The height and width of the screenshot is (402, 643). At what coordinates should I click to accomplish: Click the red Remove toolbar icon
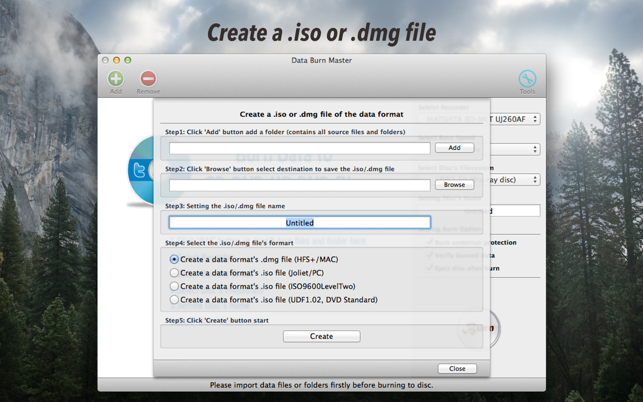click(x=148, y=79)
